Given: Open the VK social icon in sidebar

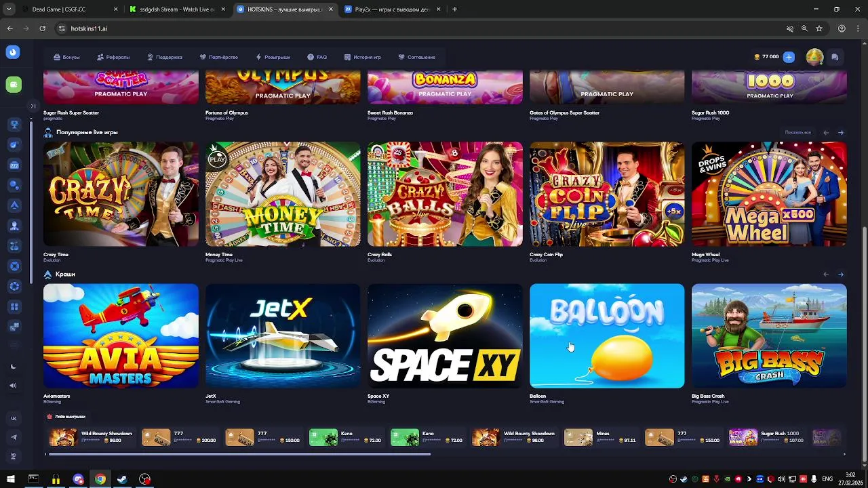Looking at the screenshot, I should point(14,419).
